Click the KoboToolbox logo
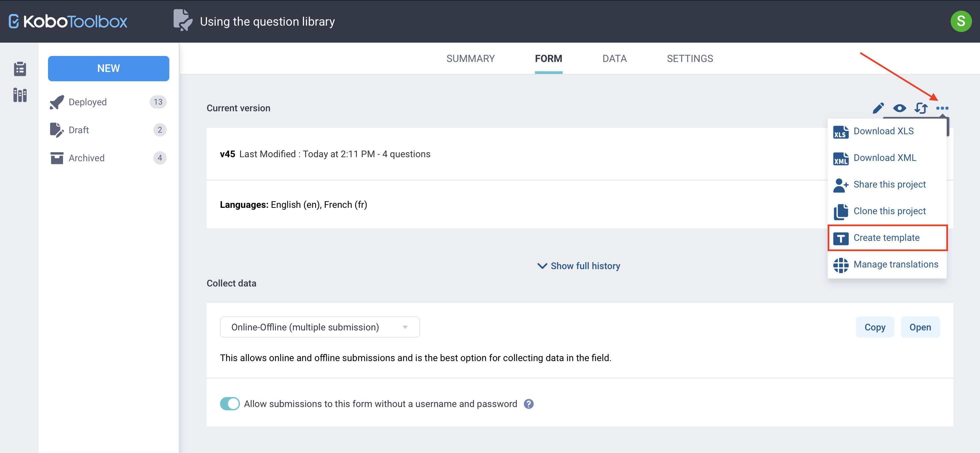The height and width of the screenshot is (453, 980). (x=68, y=21)
